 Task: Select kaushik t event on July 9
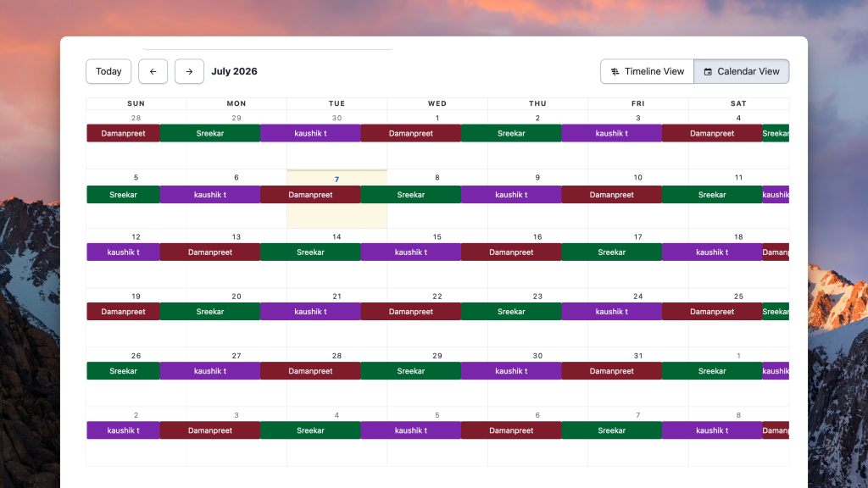click(511, 195)
